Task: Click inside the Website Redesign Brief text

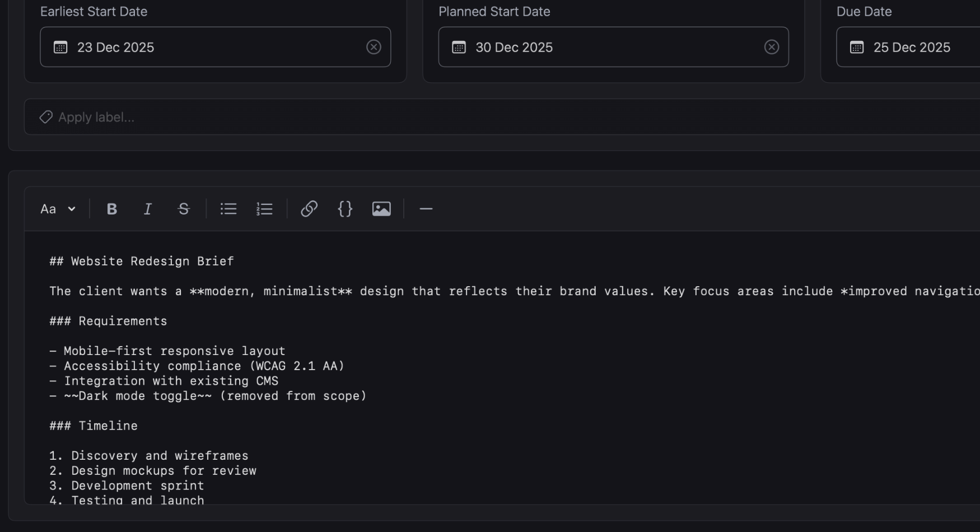Action: pyautogui.click(x=141, y=261)
